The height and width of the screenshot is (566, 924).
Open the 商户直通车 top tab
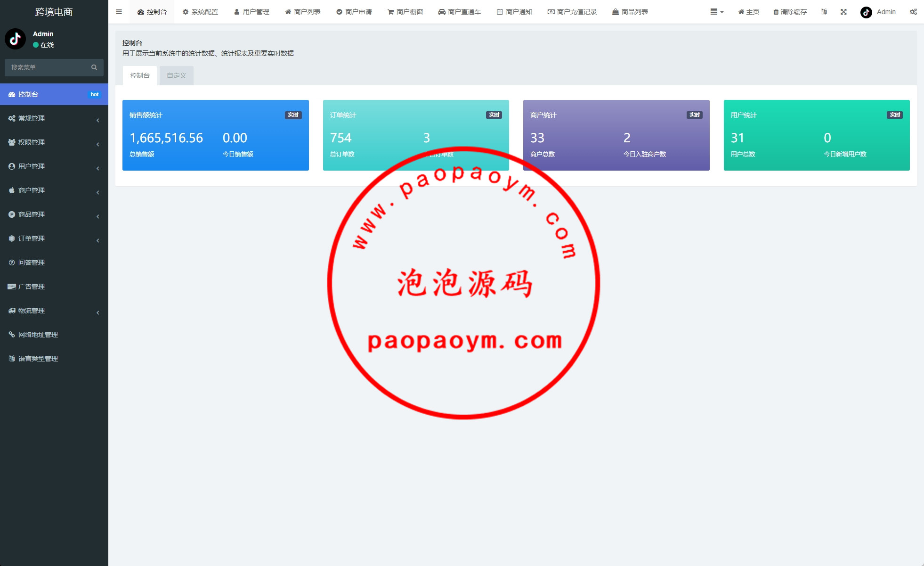[460, 12]
